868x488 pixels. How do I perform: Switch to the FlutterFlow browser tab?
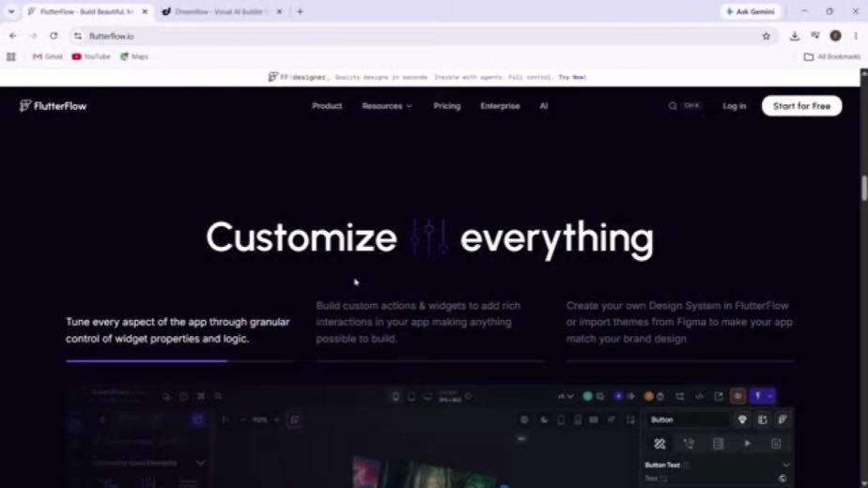88,11
